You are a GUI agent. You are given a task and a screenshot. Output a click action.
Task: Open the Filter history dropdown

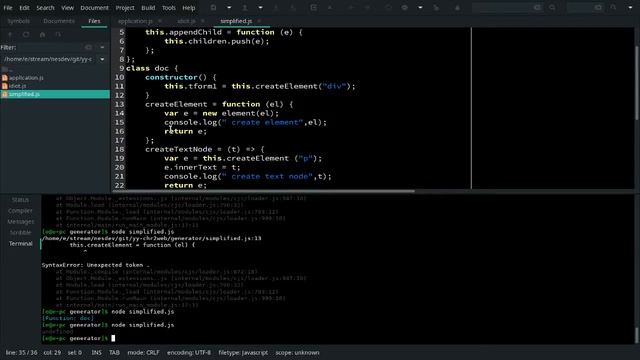102,47
